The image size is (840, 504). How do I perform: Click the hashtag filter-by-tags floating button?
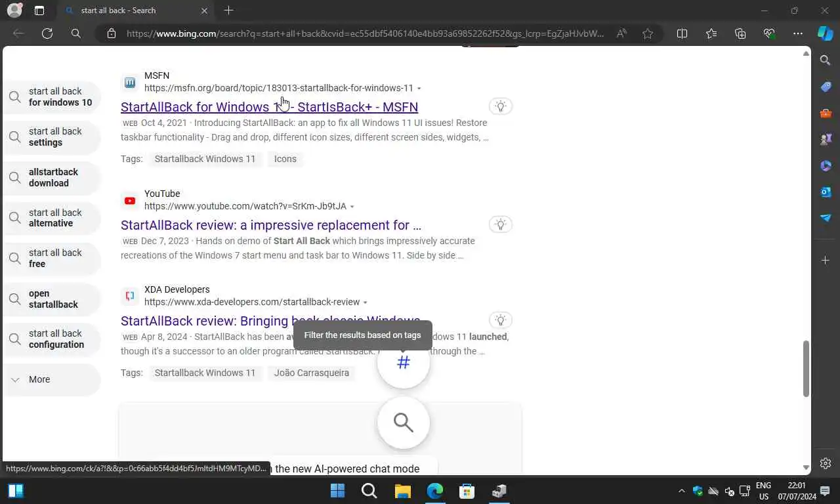pos(404,362)
